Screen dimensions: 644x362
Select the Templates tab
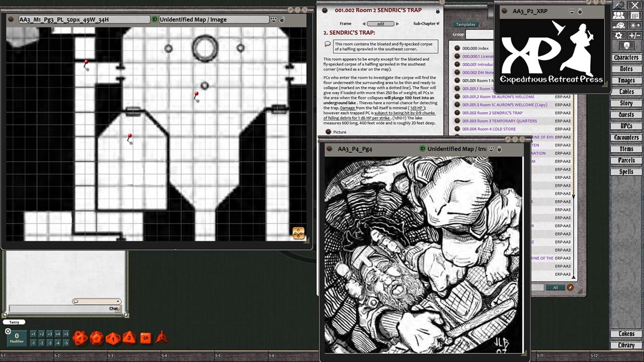pyautogui.click(x=465, y=24)
